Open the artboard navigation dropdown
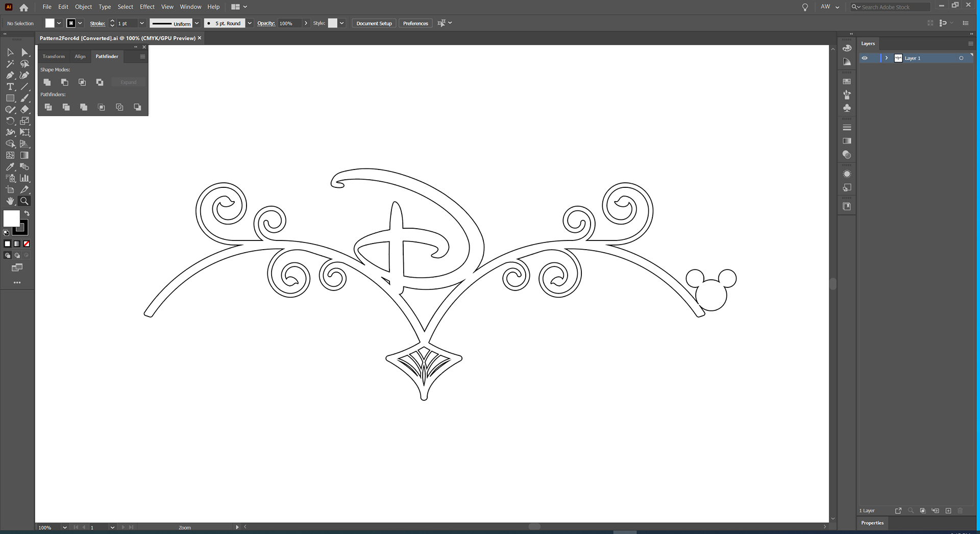The image size is (980, 534). tap(112, 527)
